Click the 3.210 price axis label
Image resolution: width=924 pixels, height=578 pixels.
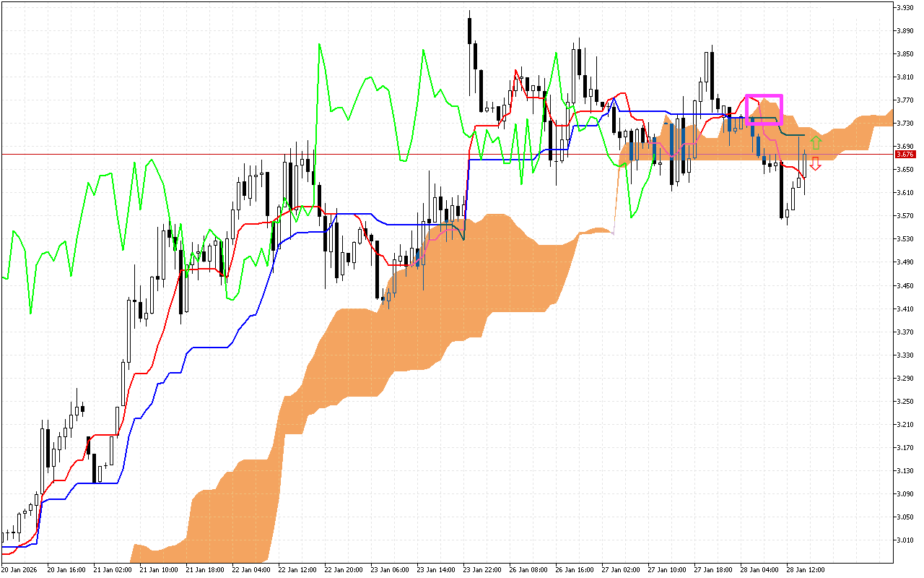[905, 424]
